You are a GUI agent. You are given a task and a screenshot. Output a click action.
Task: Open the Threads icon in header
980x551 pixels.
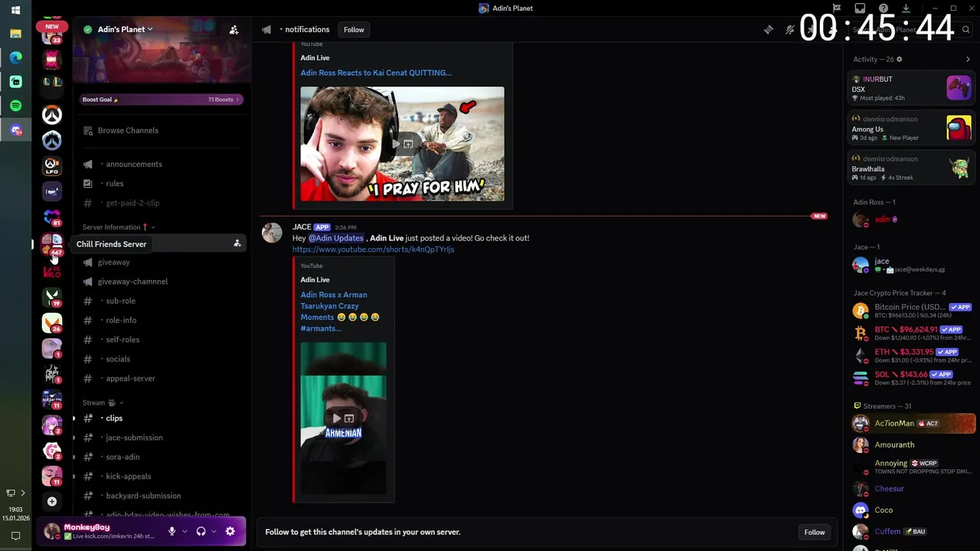tap(769, 30)
